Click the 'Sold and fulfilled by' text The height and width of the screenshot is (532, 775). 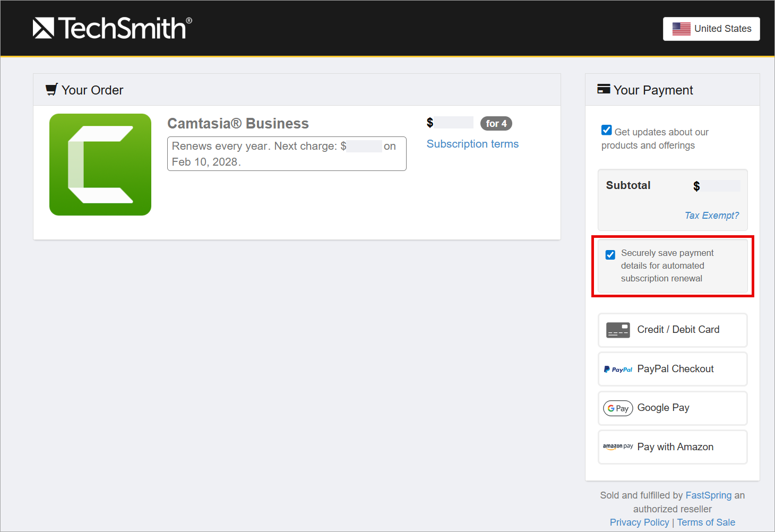coord(642,495)
